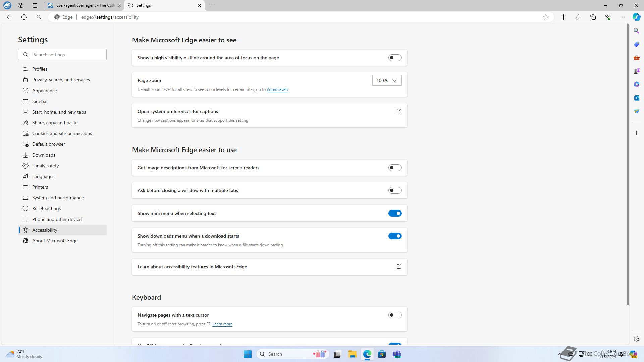The height and width of the screenshot is (362, 644).
Task: Click the page vertical scrollbar
Action: (628, 164)
